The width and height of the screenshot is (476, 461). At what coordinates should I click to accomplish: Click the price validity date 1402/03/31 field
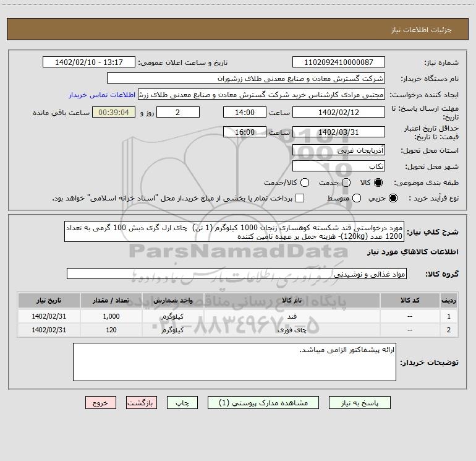339,132
